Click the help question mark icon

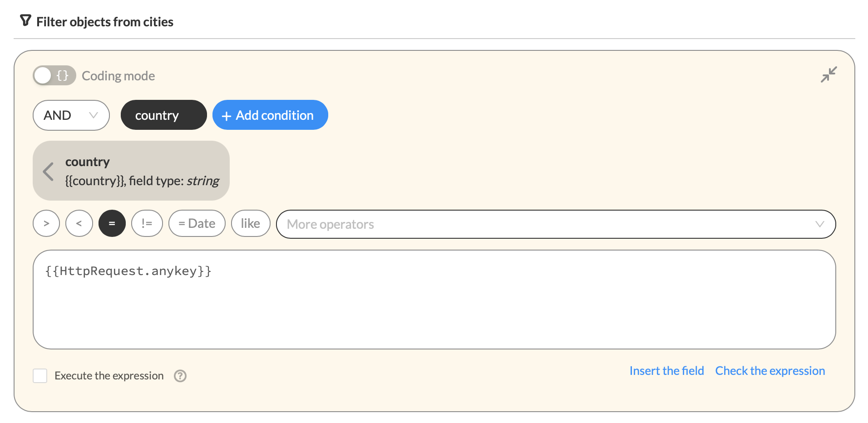[180, 376]
